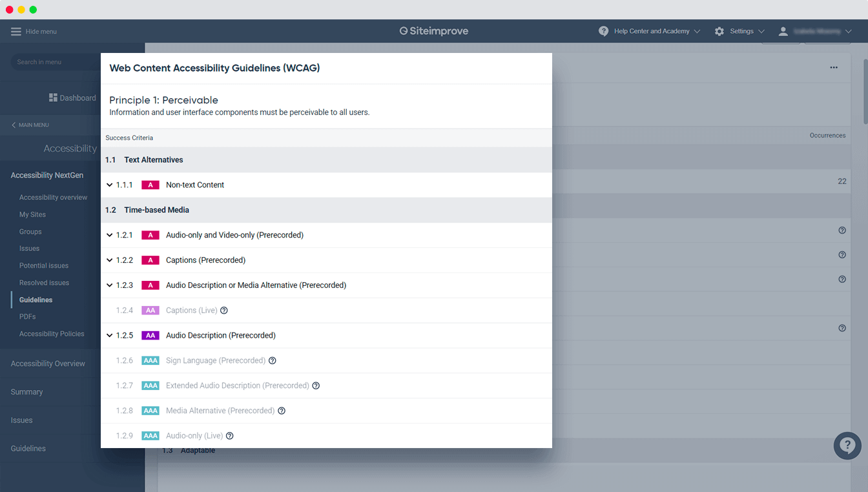Open the bottom Guidelines sidebar section
This screenshot has height=492, width=868.
coord(28,449)
